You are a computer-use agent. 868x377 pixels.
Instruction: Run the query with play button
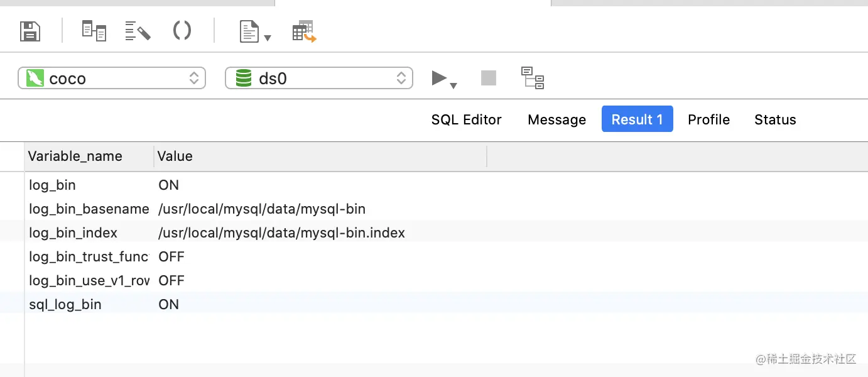(439, 78)
